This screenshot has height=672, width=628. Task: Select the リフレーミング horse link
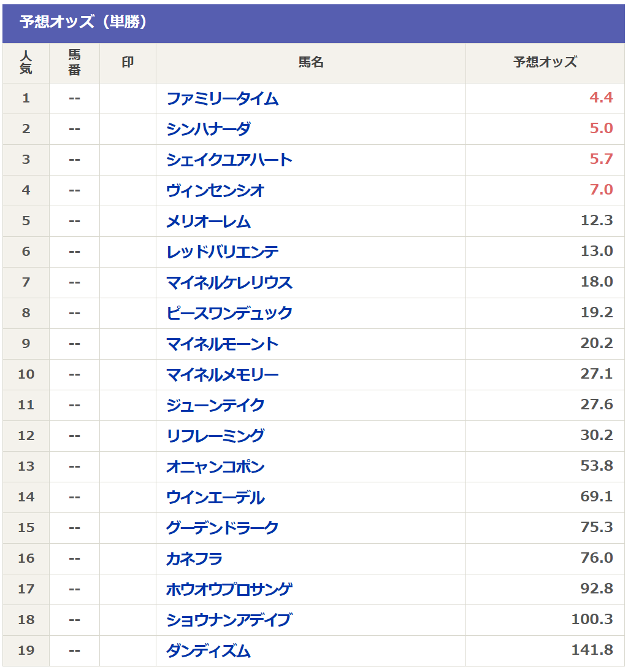[x=215, y=436]
